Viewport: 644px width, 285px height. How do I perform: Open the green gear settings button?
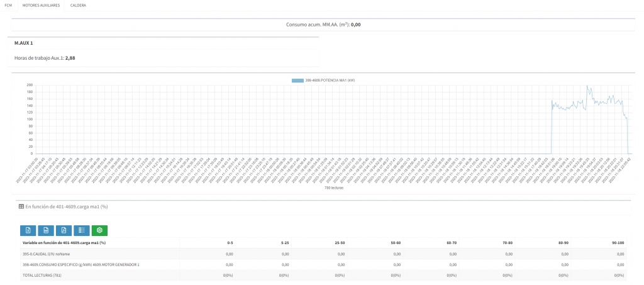[99, 230]
